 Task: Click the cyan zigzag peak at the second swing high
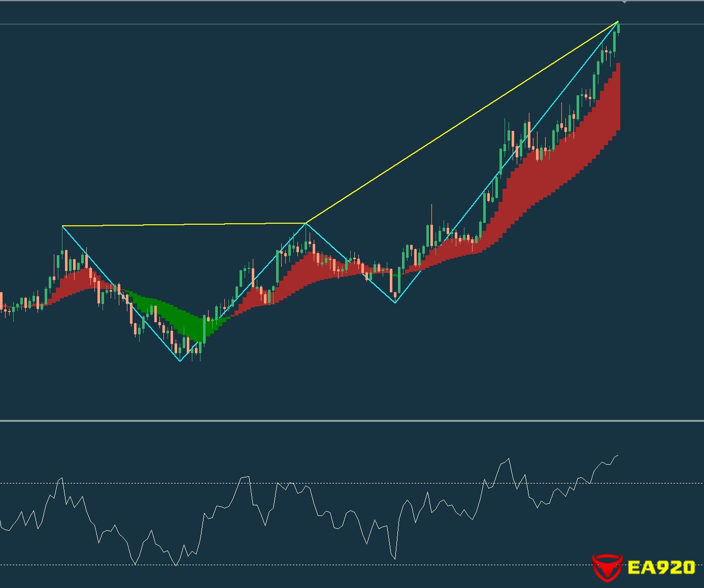[x=306, y=223]
